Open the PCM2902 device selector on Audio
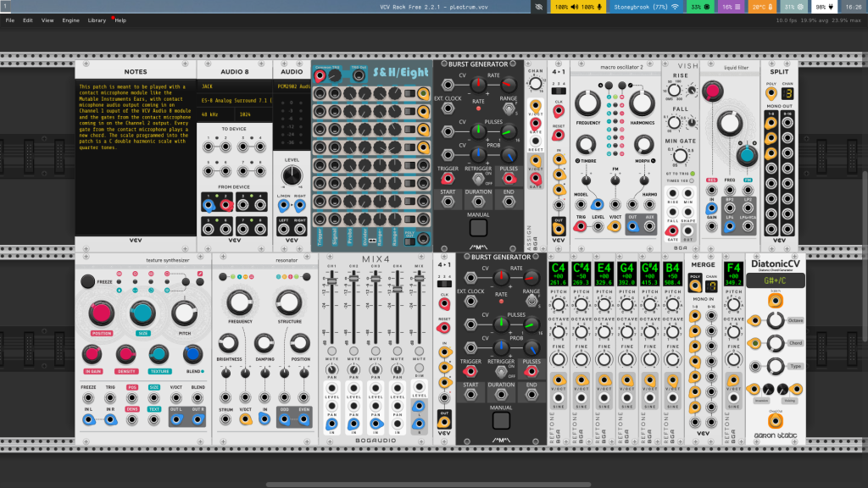This screenshot has height=488, width=868. click(x=292, y=87)
